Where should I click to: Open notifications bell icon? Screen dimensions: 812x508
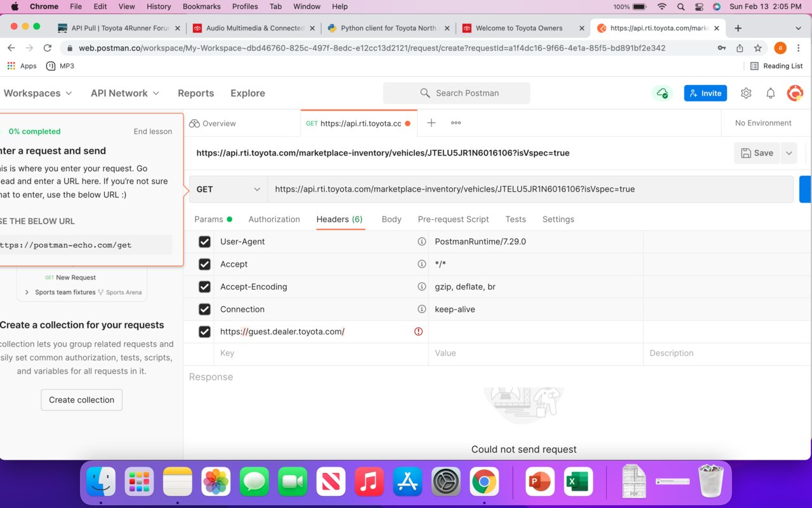pos(770,93)
